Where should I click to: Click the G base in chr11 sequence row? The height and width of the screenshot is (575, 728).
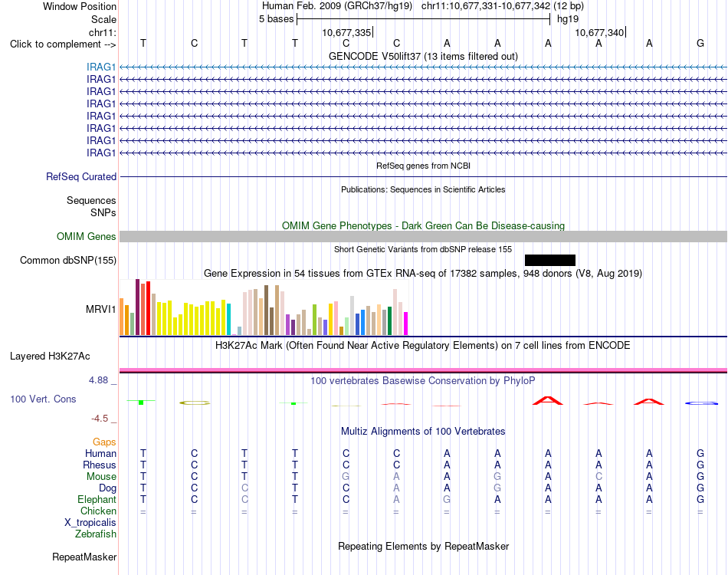click(x=700, y=43)
